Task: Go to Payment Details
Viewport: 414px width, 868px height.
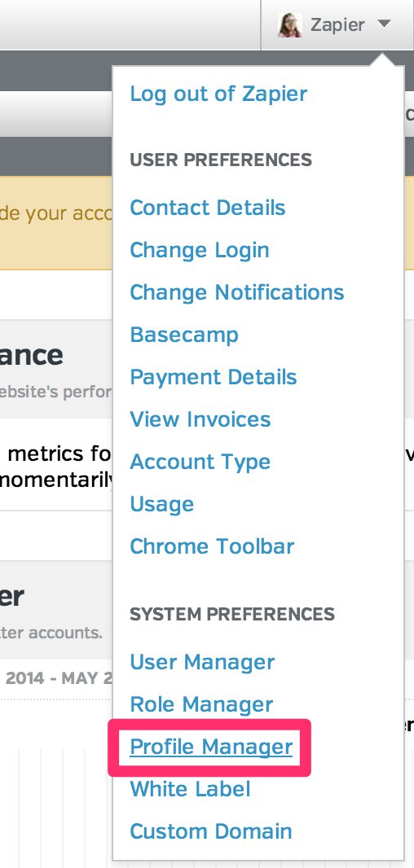Action: point(214,377)
